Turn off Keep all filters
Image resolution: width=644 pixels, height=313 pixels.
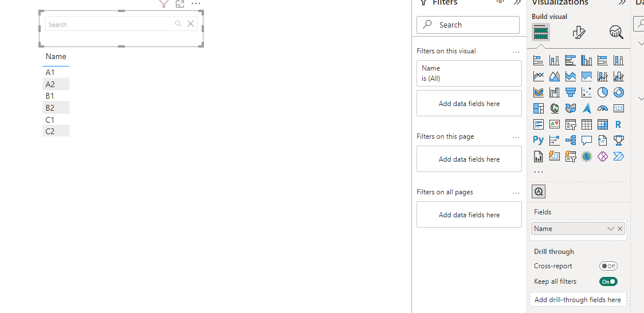(x=608, y=282)
